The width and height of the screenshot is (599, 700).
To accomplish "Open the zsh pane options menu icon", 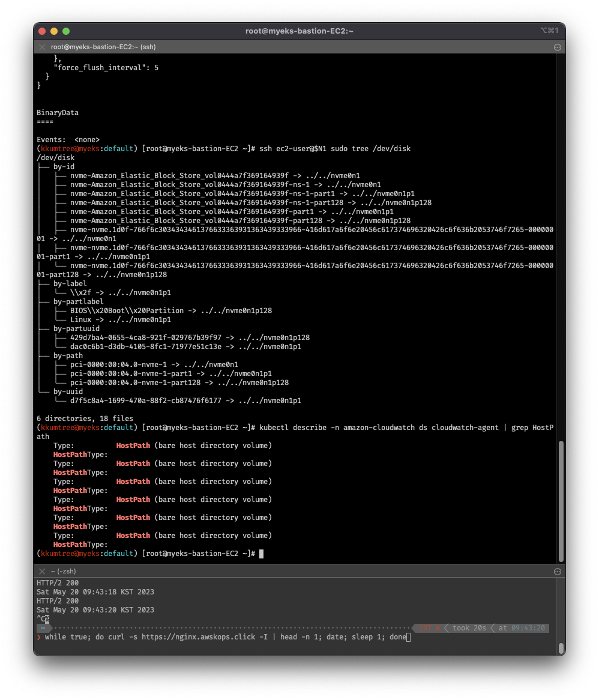I will coord(558,572).
